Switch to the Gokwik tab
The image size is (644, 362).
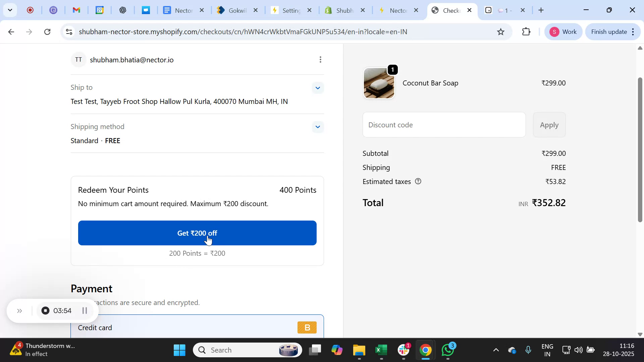(235, 10)
